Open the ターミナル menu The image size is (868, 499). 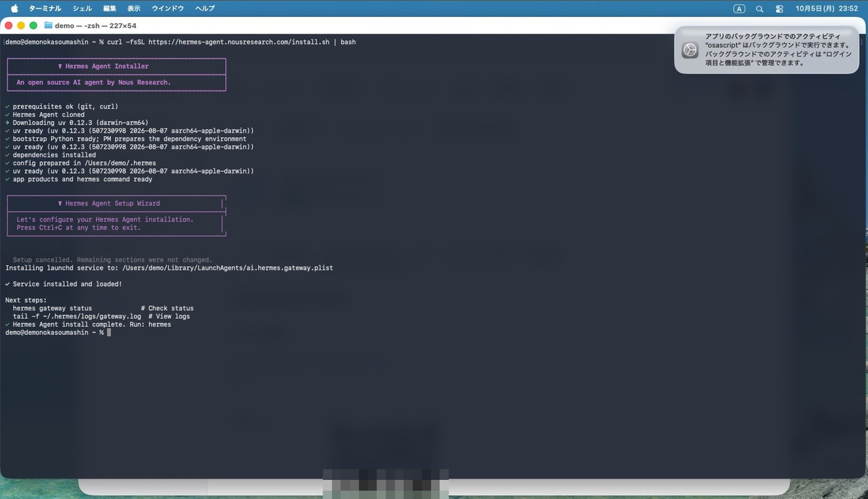45,8
